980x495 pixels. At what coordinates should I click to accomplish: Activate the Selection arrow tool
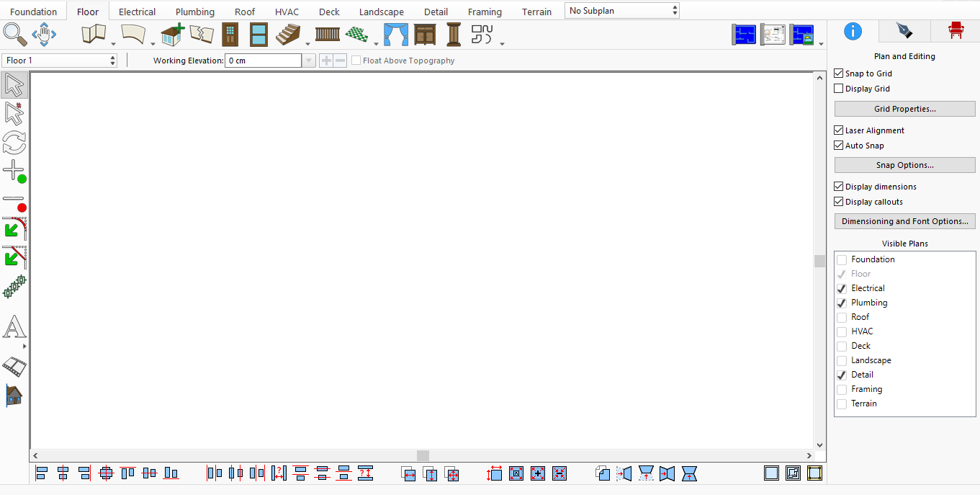point(14,85)
